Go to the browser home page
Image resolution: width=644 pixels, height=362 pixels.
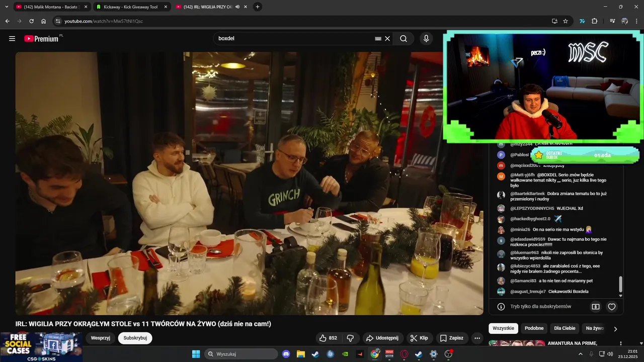(43, 21)
